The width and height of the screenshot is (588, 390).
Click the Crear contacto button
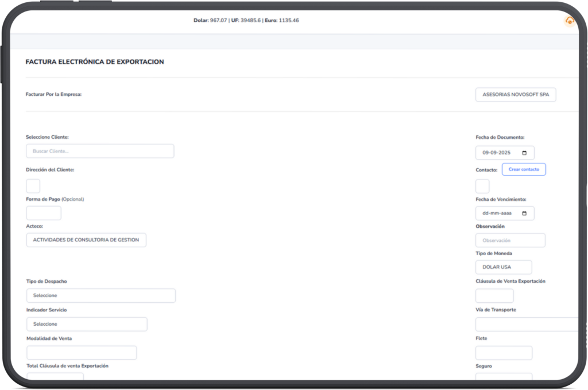pos(523,169)
